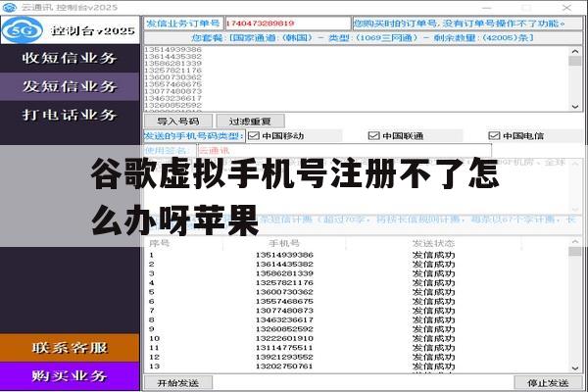Open 打电话业务 section
Image resolution: width=588 pixels, height=392 pixels.
coord(70,115)
